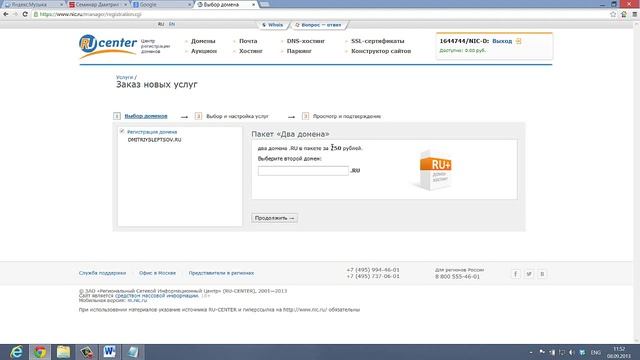Open the Конструктор сайтов menu item
This screenshot has height=360, width=640.
pyautogui.click(x=381, y=51)
